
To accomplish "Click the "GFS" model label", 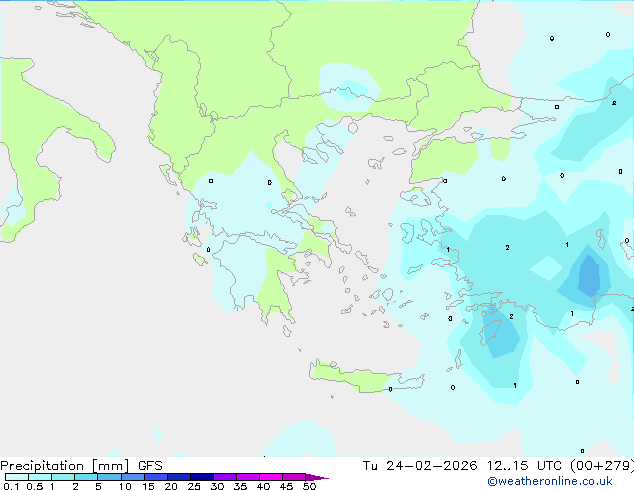I will [150, 466].
